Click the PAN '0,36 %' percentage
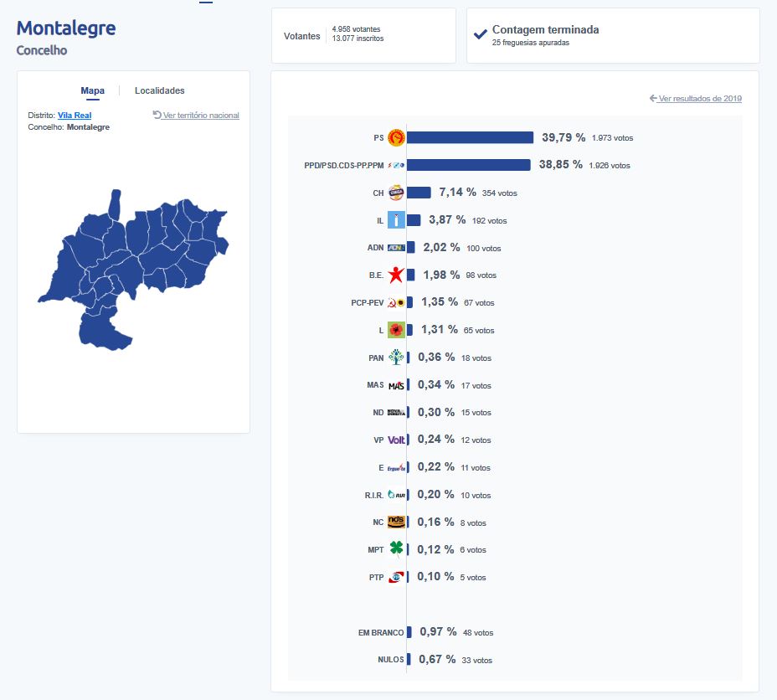The image size is (777, 700). point(436,358)
